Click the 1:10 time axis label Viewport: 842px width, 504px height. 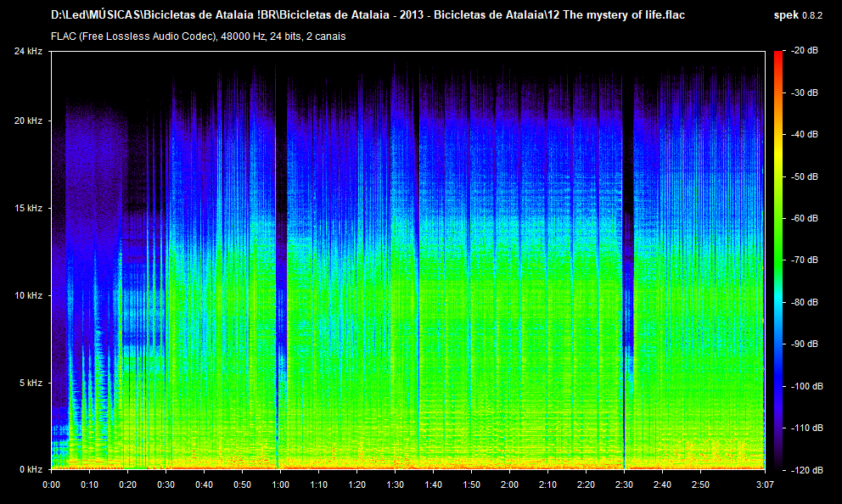318,484
